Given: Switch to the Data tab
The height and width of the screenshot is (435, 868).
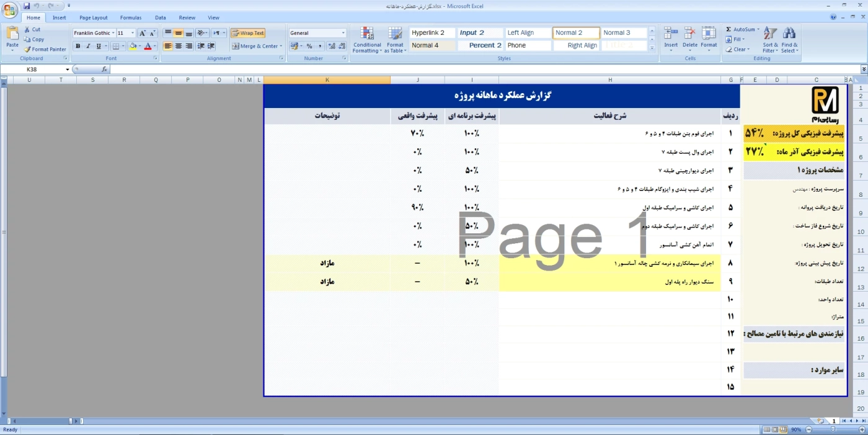Looking at the screenshot, I should (x=161, y=18).
